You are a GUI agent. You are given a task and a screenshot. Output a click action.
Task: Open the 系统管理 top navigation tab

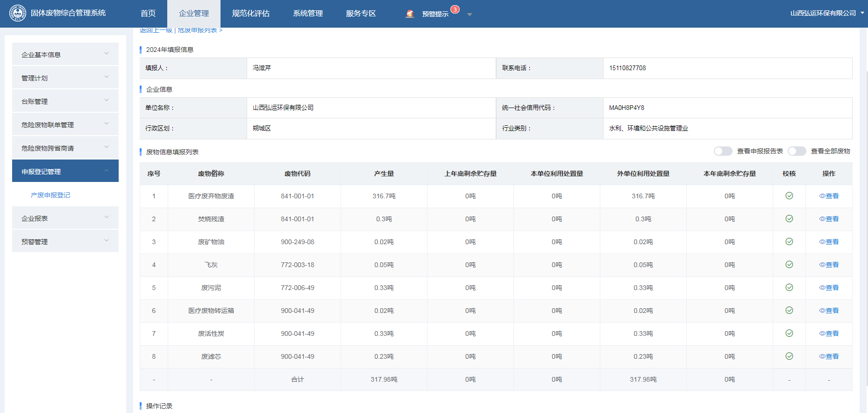(307, 14)
